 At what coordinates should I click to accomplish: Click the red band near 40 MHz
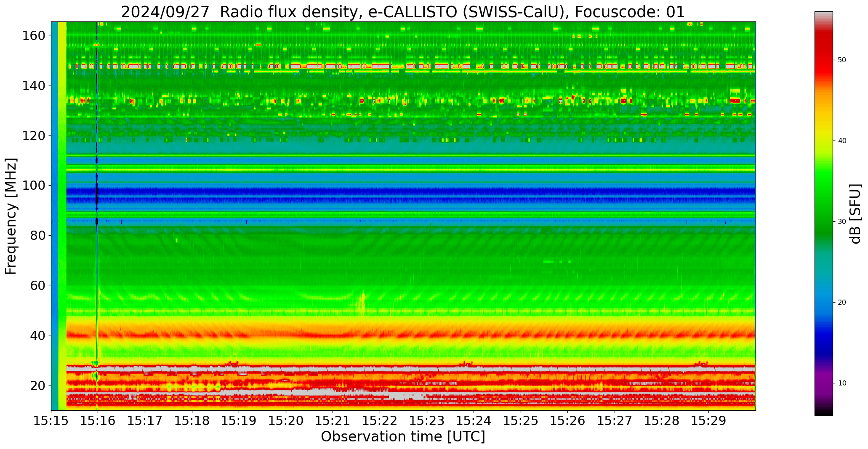(411, 335)
